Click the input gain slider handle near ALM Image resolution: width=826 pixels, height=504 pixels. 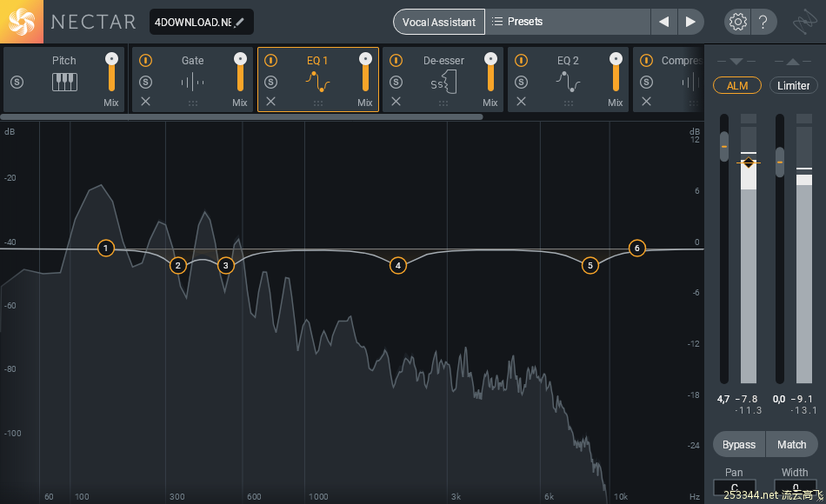tap(724, 146)
